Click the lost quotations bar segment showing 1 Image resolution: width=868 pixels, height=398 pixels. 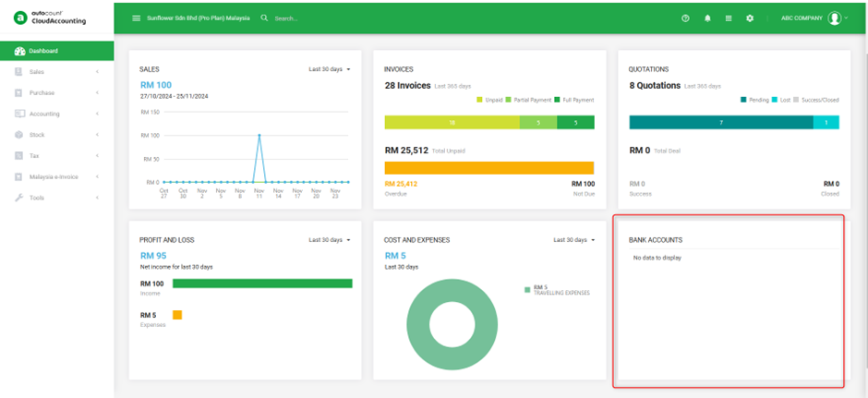click(826, 122)
